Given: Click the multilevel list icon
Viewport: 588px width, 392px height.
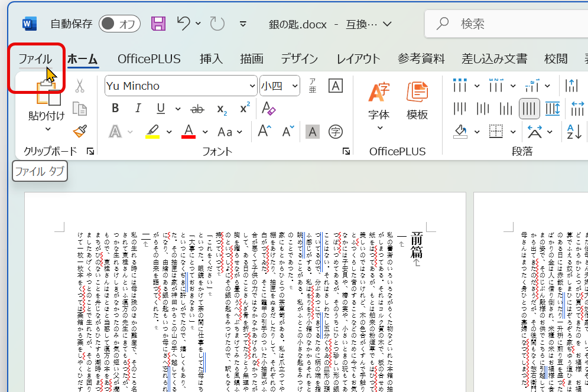Looking at the screenshot, I should [x=532, y=86].
